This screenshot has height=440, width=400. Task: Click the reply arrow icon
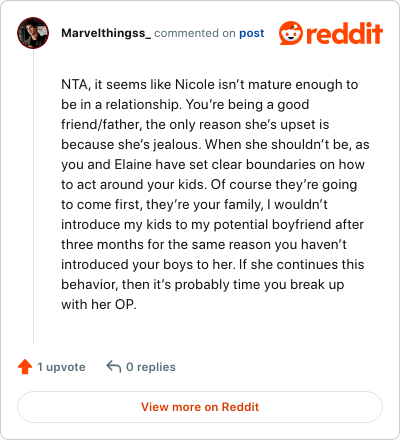point(114,366)
